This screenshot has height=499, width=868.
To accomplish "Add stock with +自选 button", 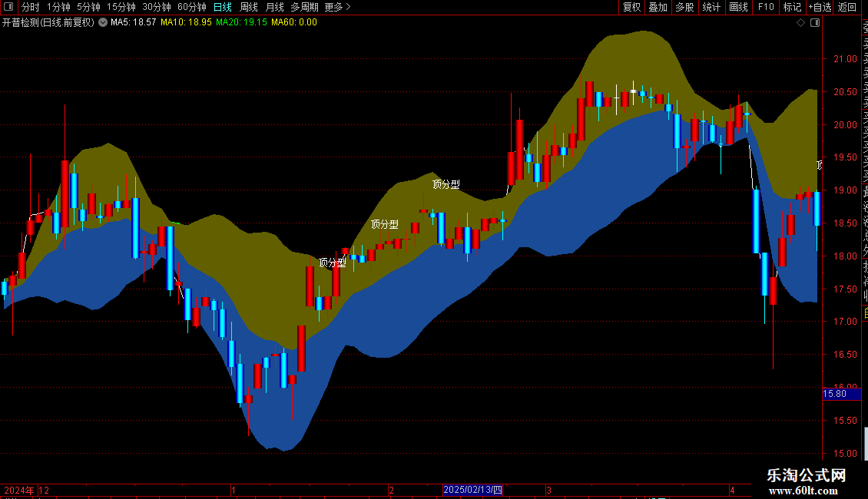I will (x=820, y=7).
